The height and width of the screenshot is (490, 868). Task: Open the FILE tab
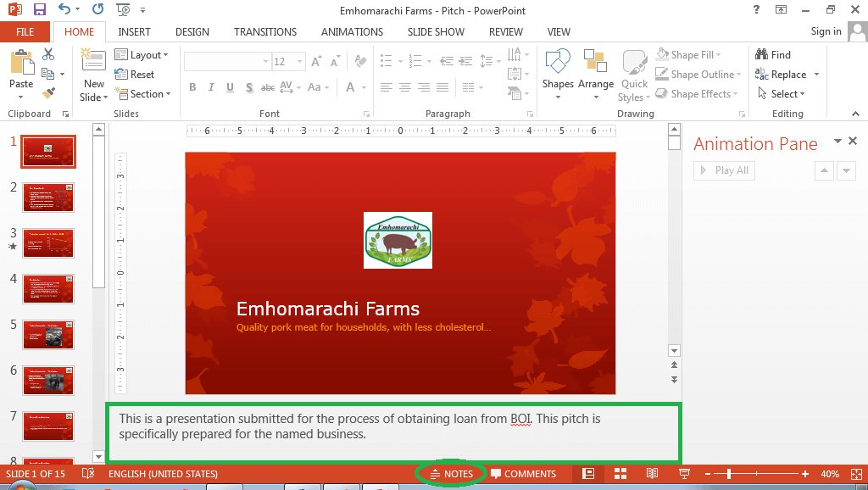tap(25, 31)
